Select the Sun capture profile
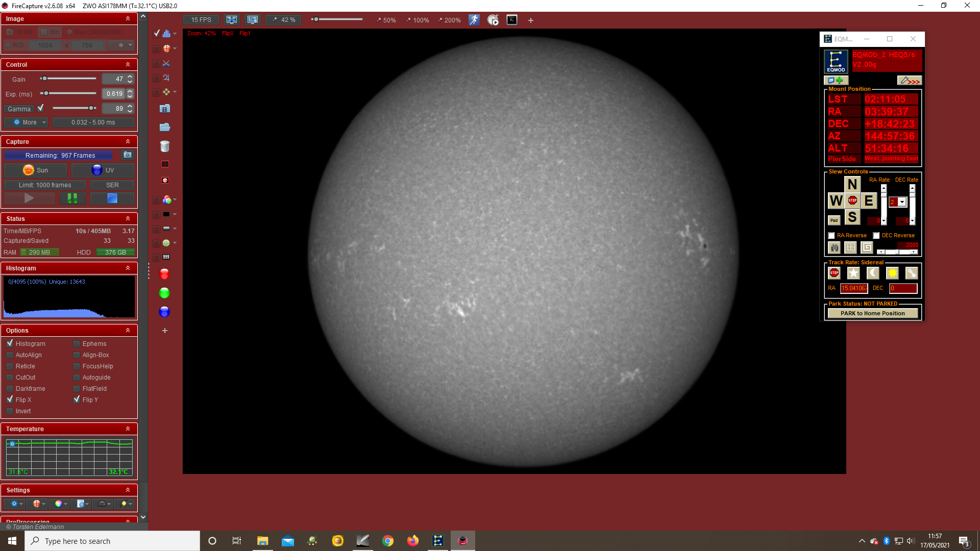The image size is (980, 551). point(36,170)
